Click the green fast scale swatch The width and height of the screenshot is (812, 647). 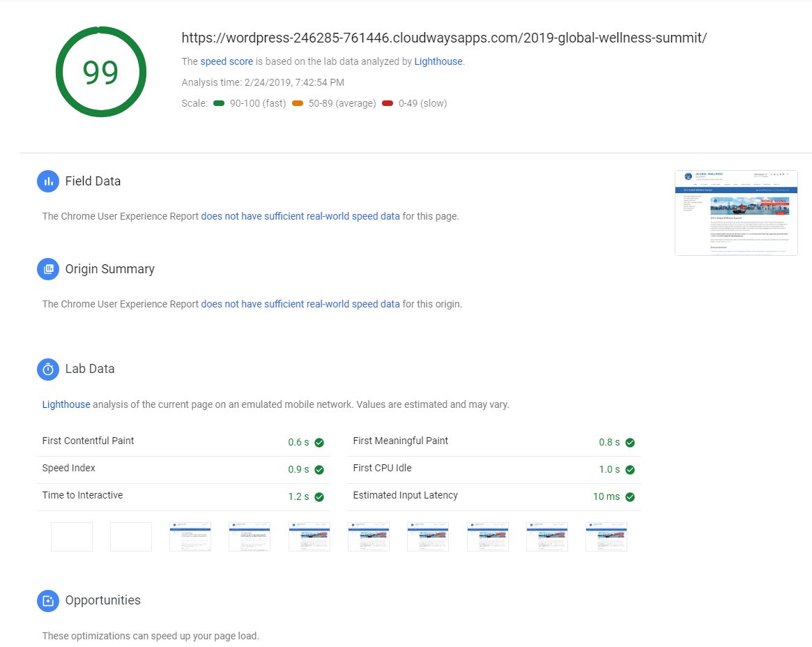click(x=219, y=103)
